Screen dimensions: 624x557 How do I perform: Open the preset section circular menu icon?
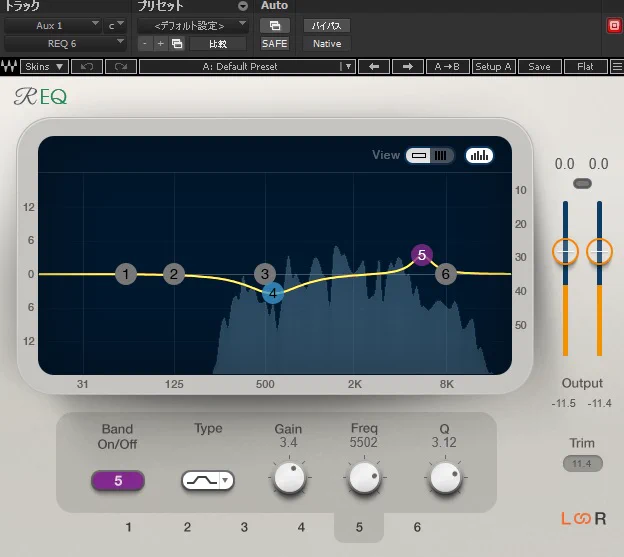(243, 6)
